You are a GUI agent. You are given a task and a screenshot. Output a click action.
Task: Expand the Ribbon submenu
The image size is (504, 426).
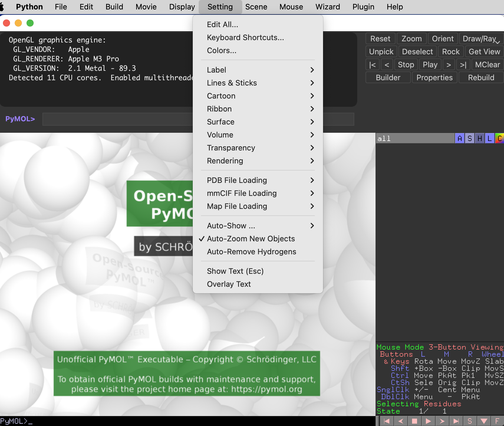(258, 109)
